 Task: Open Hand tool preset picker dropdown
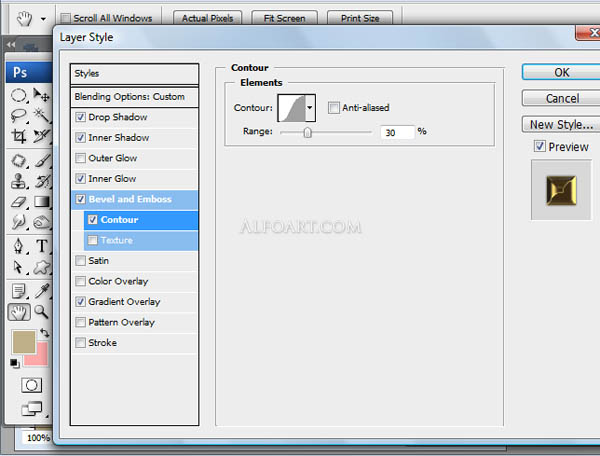(43, 18)
